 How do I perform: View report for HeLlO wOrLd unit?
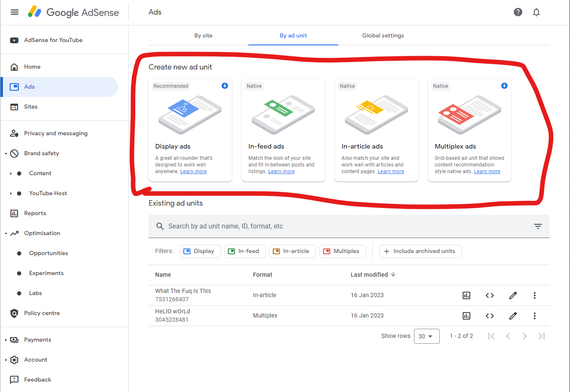(x=466, y=316)
